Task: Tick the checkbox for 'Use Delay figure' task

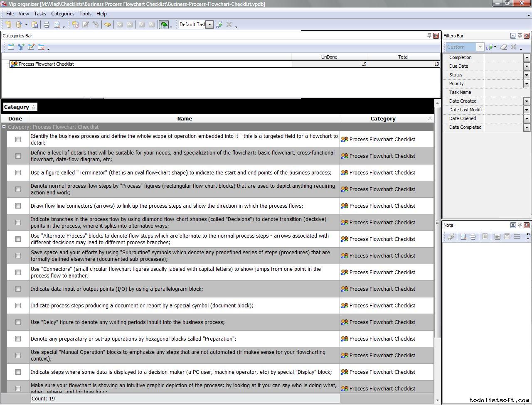Action: [x=18, y=322]
